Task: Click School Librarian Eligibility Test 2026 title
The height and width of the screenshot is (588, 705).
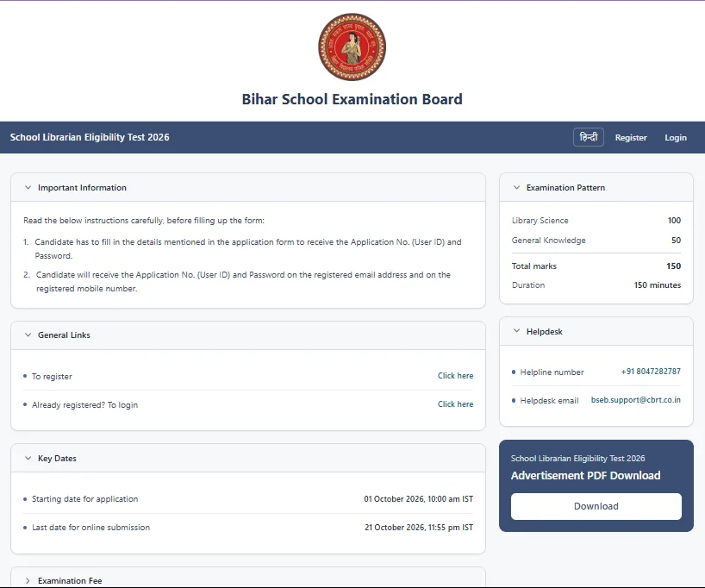Action: coord(90,137)
